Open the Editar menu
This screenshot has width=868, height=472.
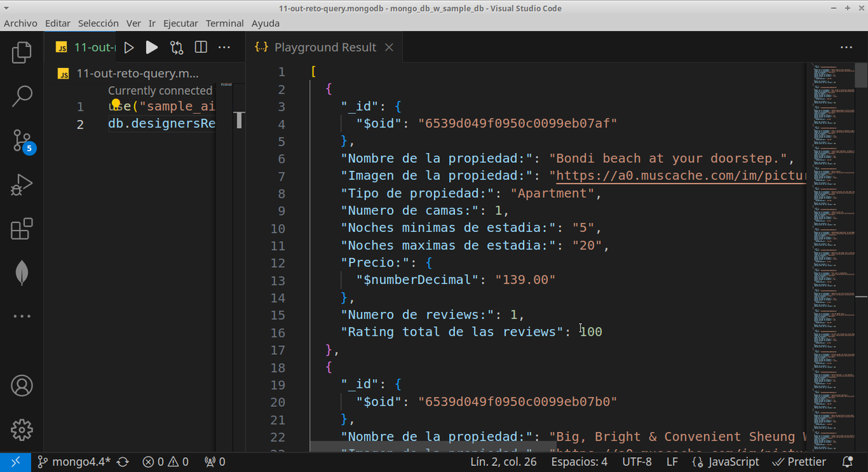[58, 23]
